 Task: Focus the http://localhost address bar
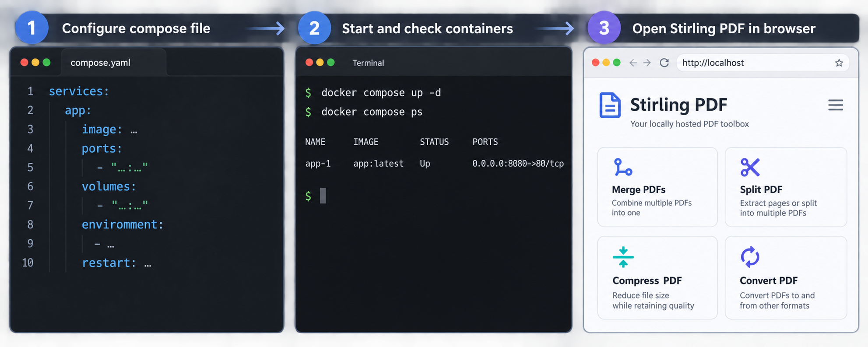tap(763, 63)
